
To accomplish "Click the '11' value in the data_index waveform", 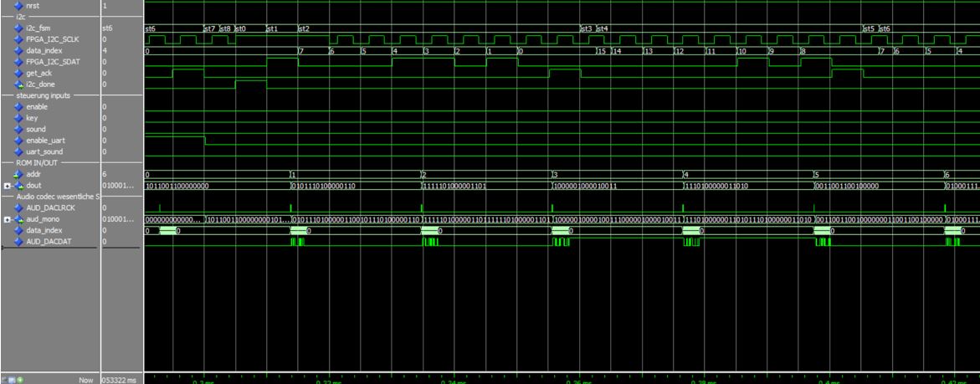I will [x=711, y=51].
